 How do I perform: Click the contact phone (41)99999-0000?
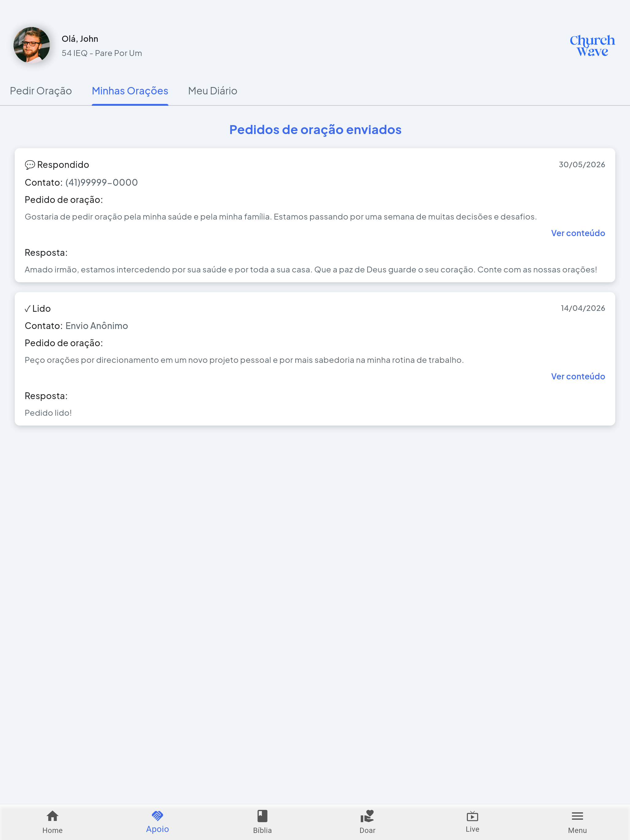(102, 183)
